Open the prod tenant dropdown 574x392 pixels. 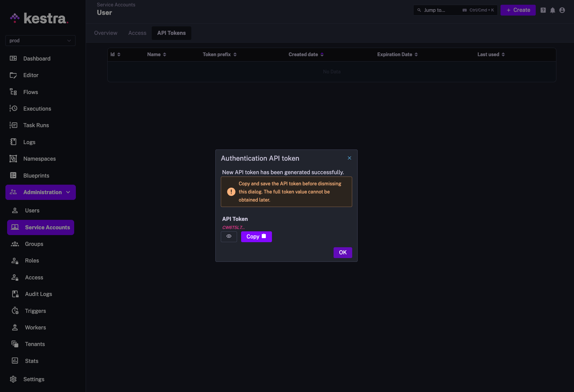pos(40,40)
